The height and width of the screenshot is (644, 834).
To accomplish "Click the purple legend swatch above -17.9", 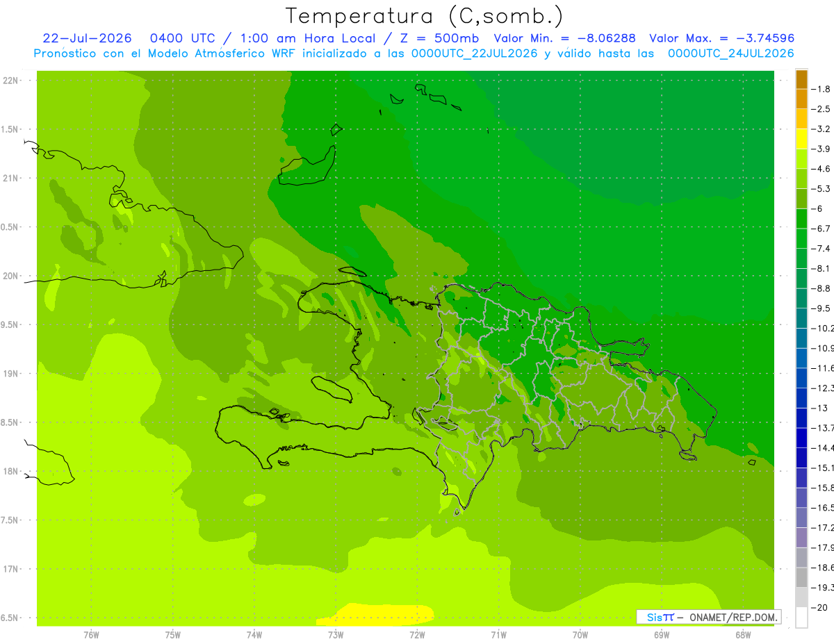I will (801, 537).
